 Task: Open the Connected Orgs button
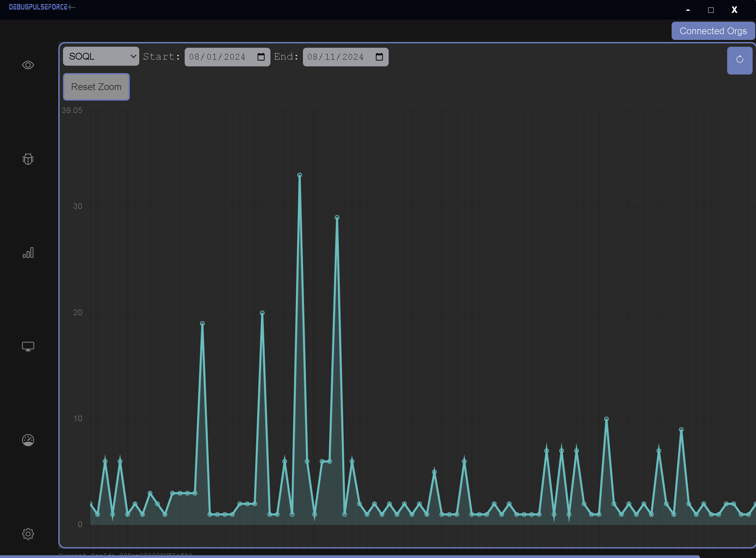pyautogui.click(x=713, y=31)
